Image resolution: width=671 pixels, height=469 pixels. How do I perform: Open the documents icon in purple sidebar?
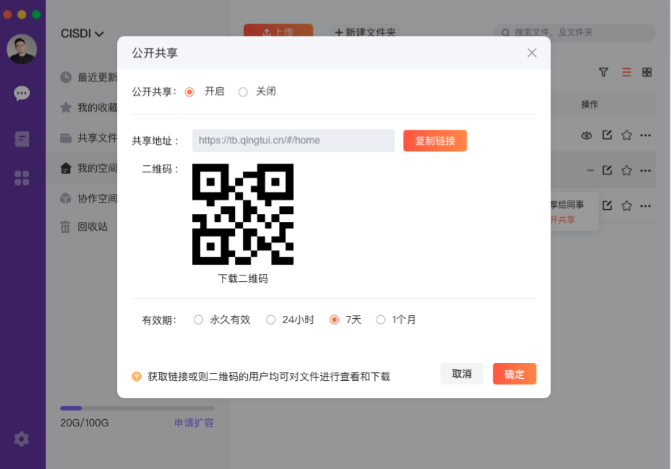click(x=22, y=139)
